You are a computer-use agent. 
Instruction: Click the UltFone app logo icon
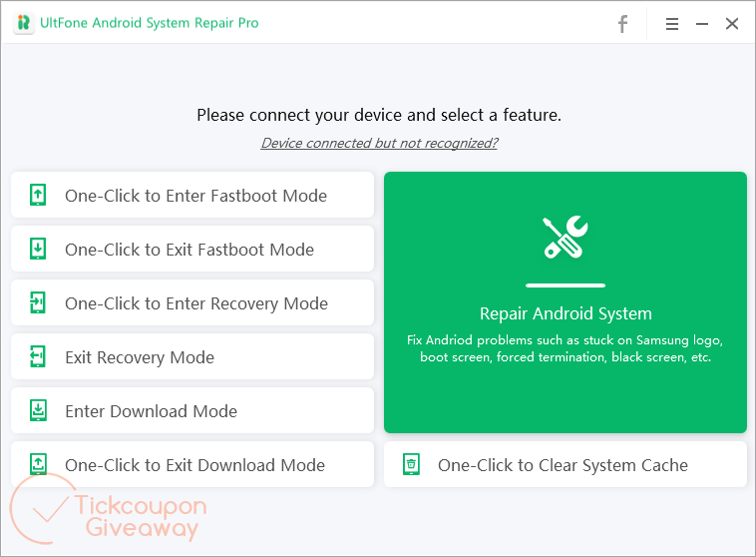tap(24, 23)
